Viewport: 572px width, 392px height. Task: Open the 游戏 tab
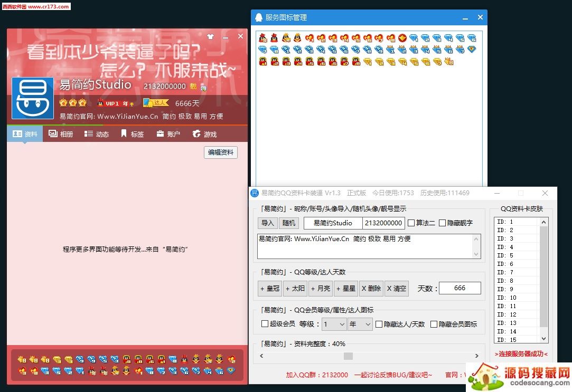click(204, 134)
